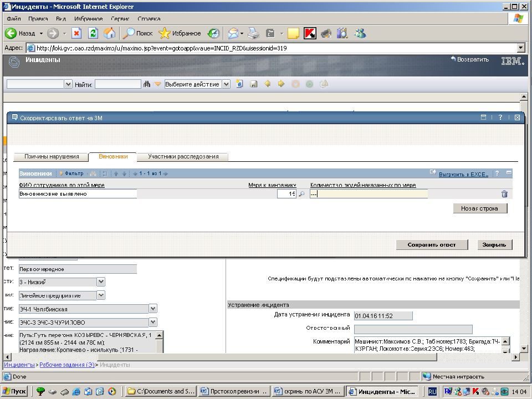This screenshot has height=399, width=532.
Task: Switch to Участники расследования tab
Action: [183, 156]
